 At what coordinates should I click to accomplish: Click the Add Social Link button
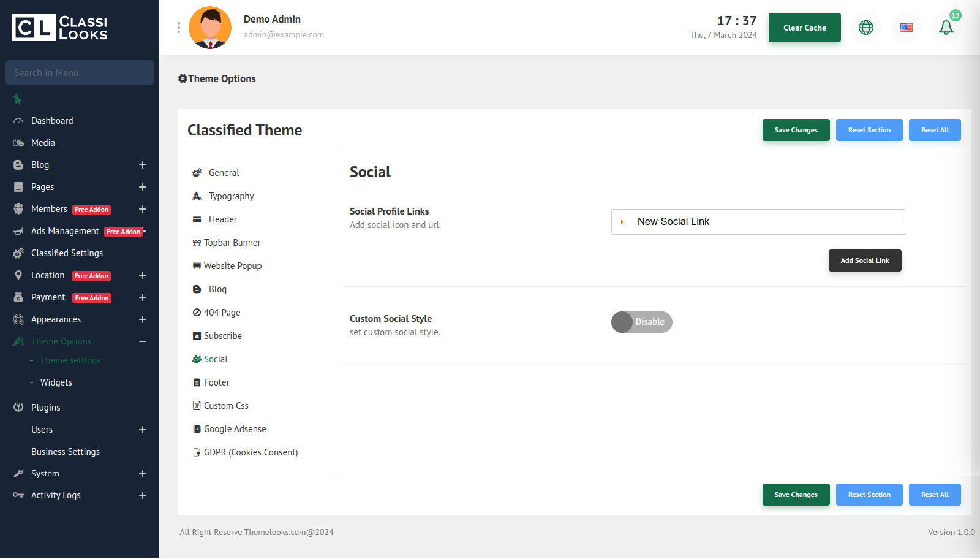click(864, 260)
